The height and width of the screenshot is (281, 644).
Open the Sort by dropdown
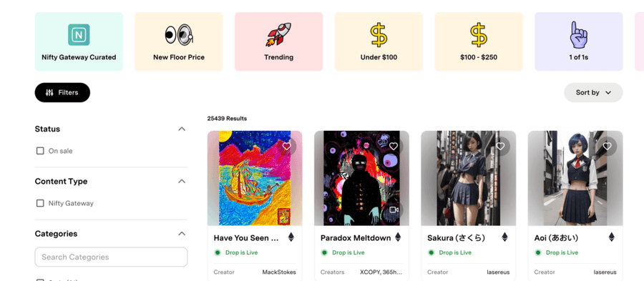tap(593, 93)
